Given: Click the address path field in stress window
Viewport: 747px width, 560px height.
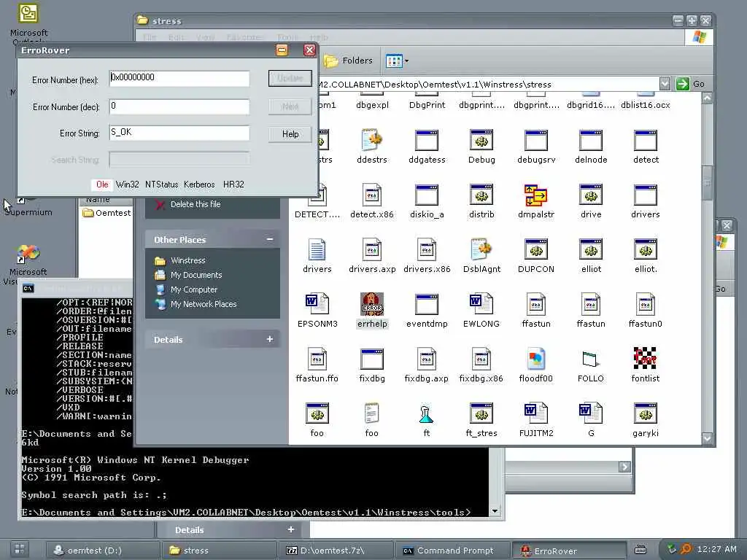Looking at the screenshot, I should (x=488, y=85).
